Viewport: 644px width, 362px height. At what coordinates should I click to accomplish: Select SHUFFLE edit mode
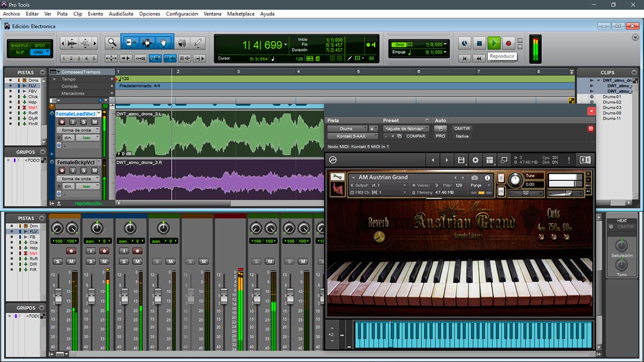point(20,46)
